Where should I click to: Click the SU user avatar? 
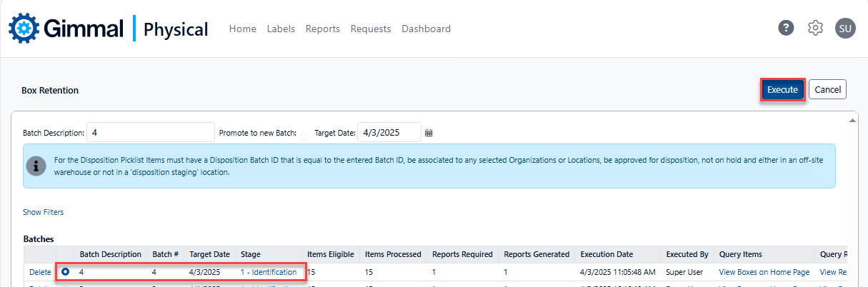[845, 29]
